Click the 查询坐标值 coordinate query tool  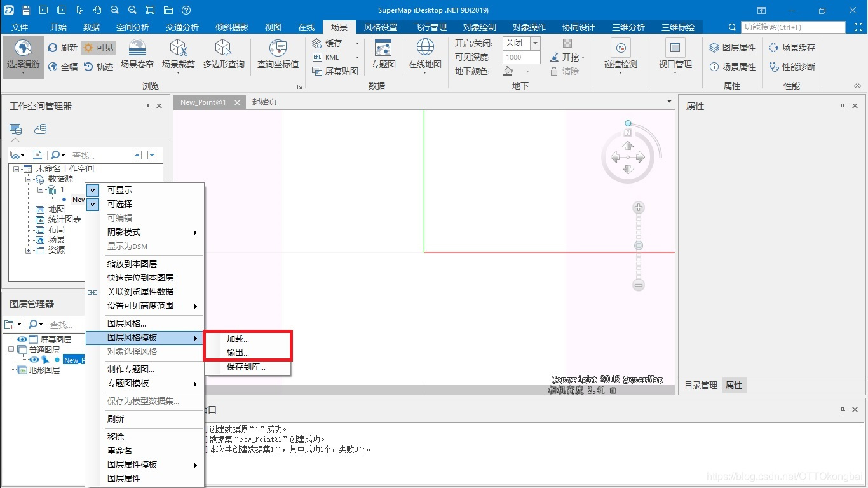click(278, 55)
